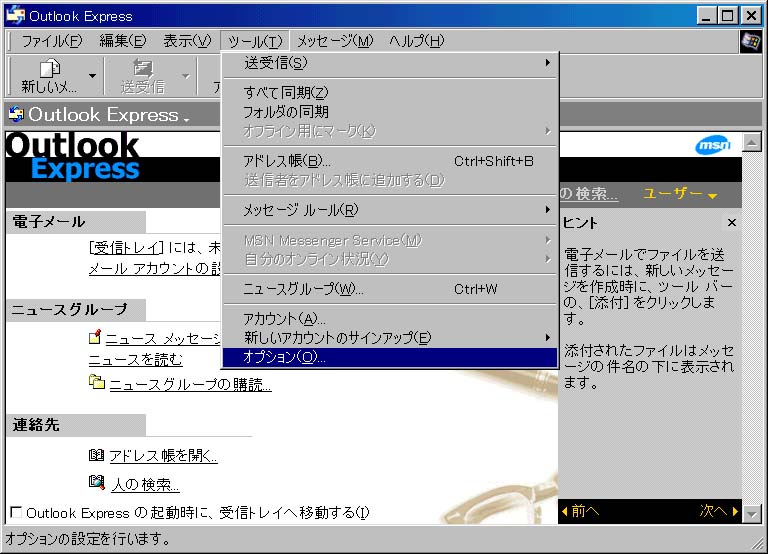Click the アドレス帳を開く... link

[x=163, y=456]
